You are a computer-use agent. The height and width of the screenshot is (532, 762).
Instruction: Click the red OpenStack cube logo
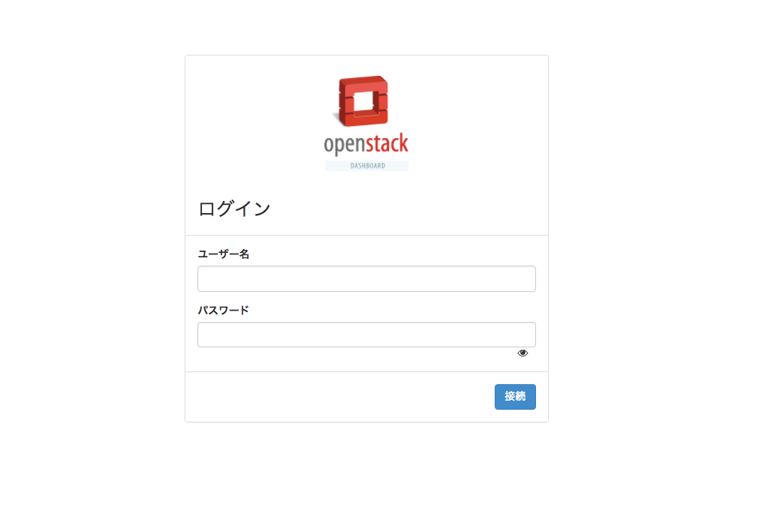click(x=363, y=101)
